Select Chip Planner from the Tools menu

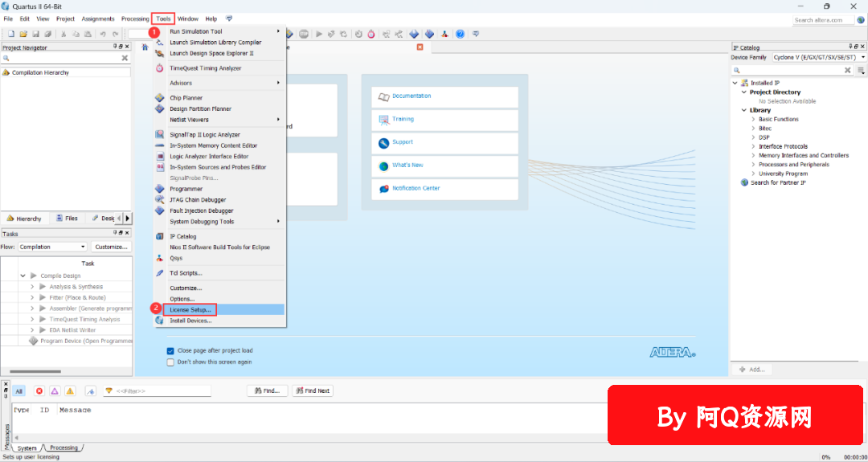[x=219, y=98]
